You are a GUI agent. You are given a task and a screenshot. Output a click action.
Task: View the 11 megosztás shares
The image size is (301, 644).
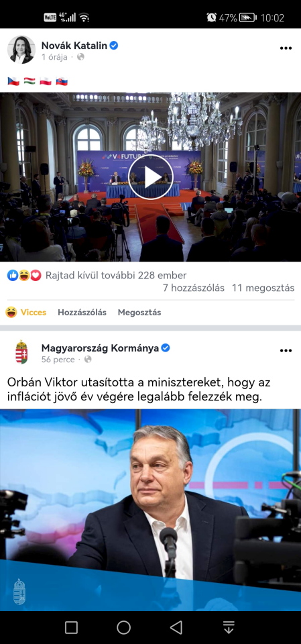pyautogui.click(x=263, y=288)
